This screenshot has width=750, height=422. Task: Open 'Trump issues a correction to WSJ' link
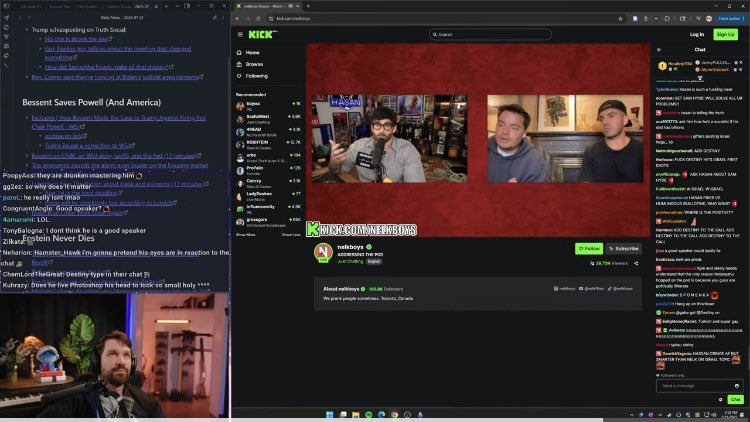tap(87, 146)
